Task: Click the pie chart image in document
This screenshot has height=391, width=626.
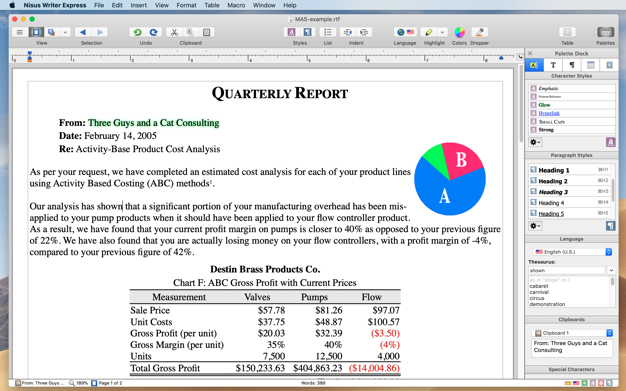Action: [x=450, y=179]
